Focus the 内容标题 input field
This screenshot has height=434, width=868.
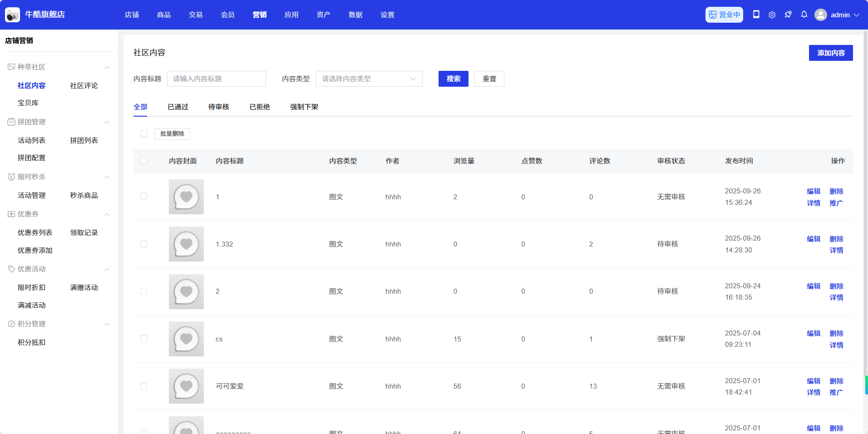216,79
